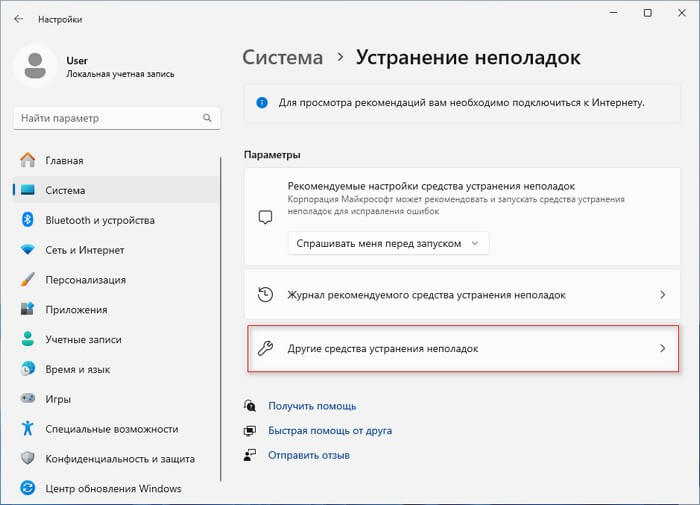This screenshot has height=505, width=700.
Task: Open Приложения settings
Action: [x=116, y=309]
